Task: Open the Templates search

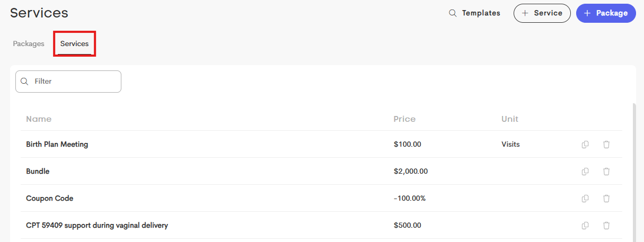Action: [474, 13]
